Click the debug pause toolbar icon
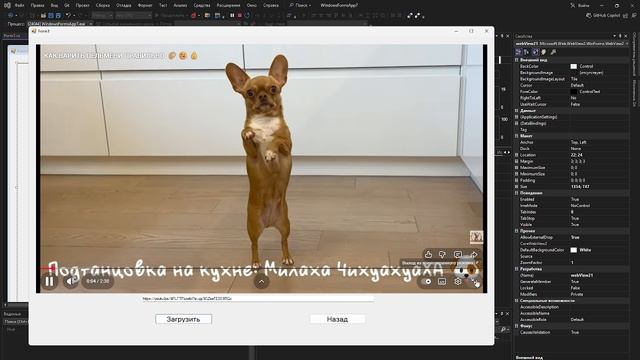This screenshot has width=640, height=360. click(232, 16)
